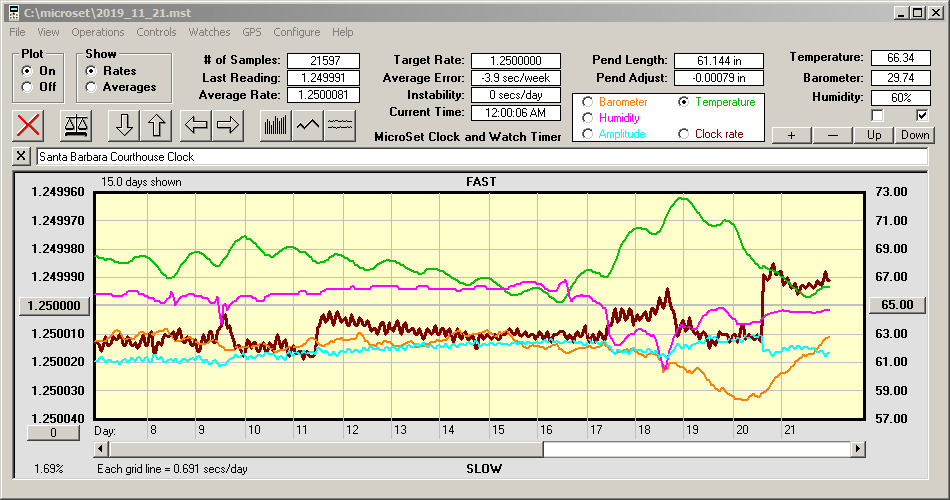Click the balance scale icon
The image size is (950, 500).
click(x=75, y=125)
